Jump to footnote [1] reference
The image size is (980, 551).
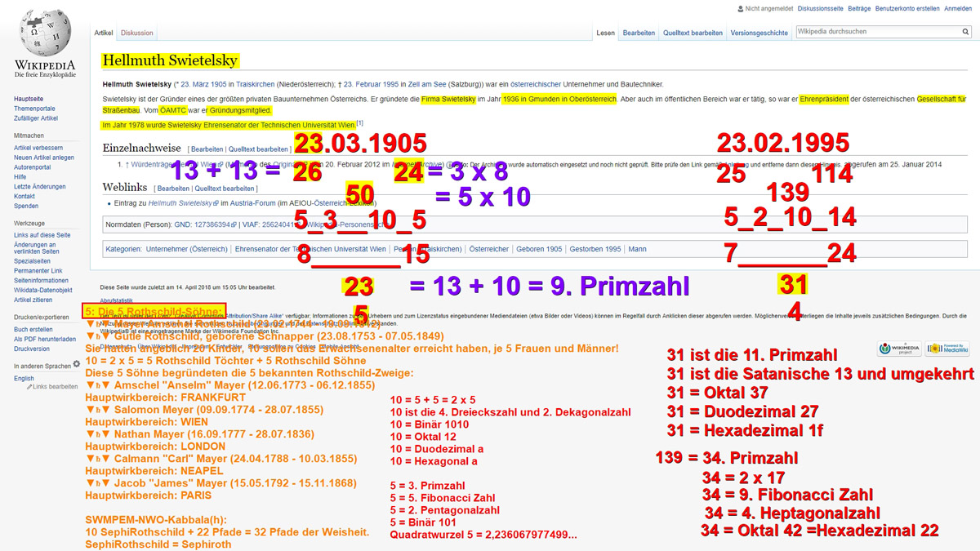tap(359, 123)
